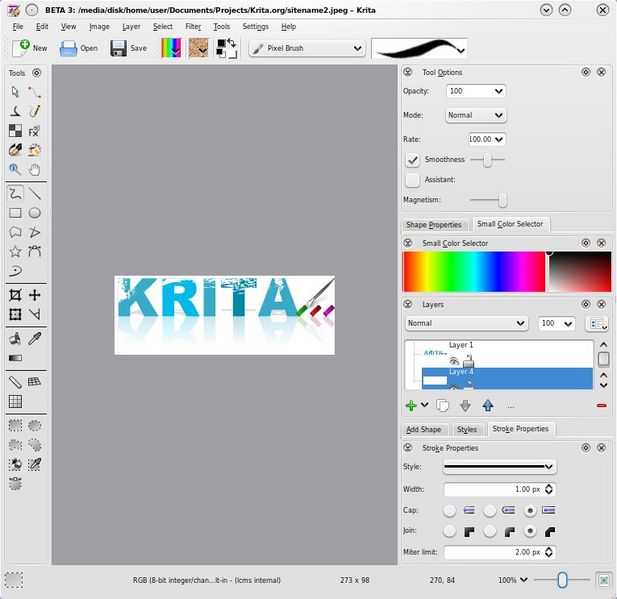Viewport: 617px width, 599px height.
Task: Choose the third Cap style radio button
Action: [x=530, y=510]
